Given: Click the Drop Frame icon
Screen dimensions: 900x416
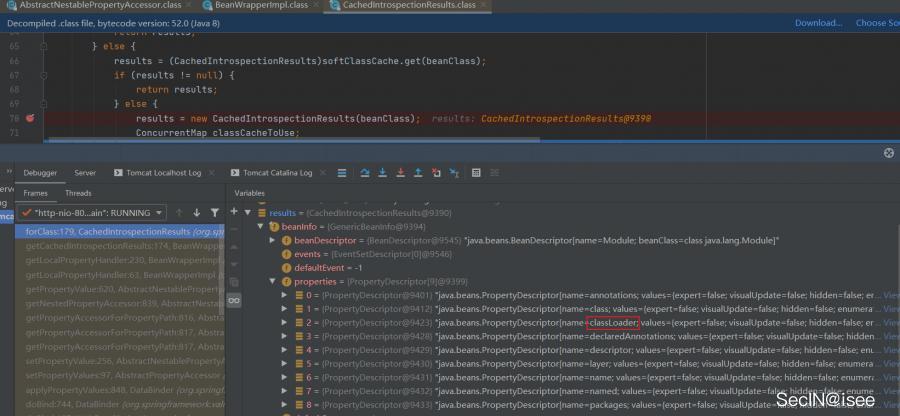Looking at the screenshot, I should pyautogui.click(x=436, y=173).
